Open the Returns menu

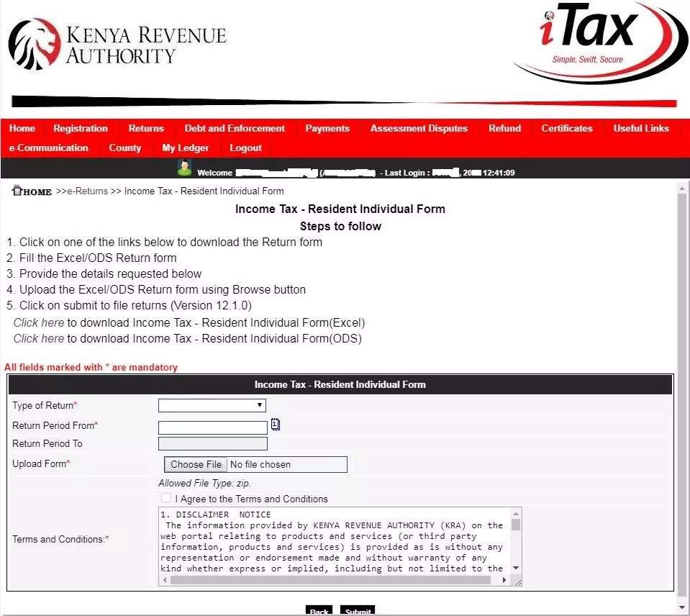tap(146, 128)
